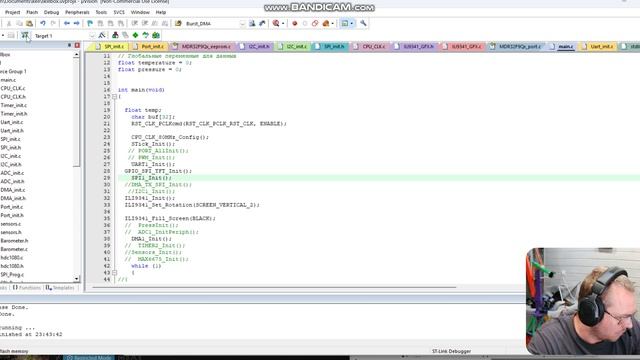Open the Debug menu
Viewport: 640px width, 360px height.
pyautogui.click(x=51, y=13)
